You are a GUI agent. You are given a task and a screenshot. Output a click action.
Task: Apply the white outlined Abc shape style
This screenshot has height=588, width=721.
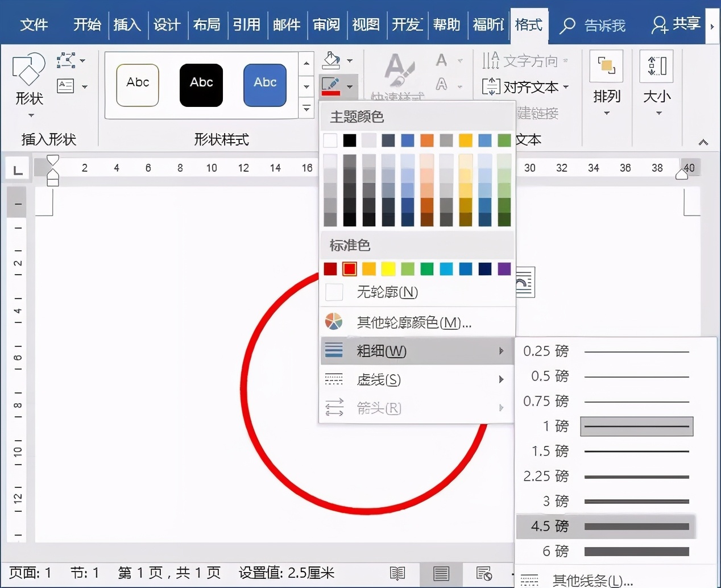pyautogui.click(x=138, y=85)
